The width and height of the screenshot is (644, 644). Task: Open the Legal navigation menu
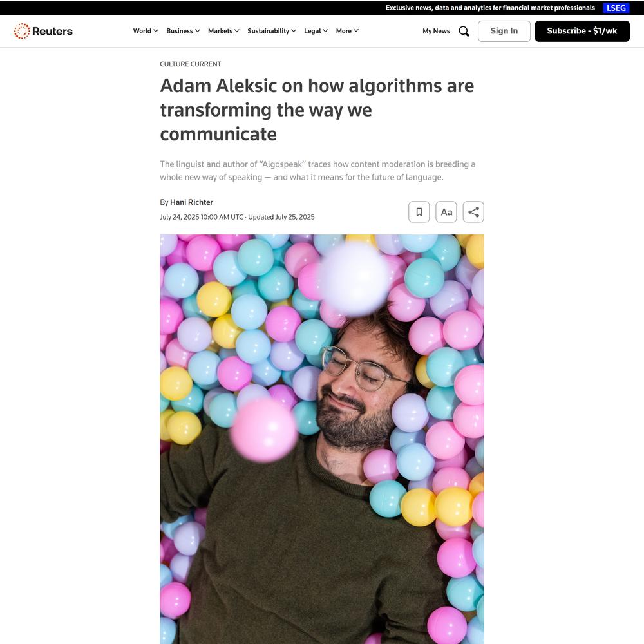pyautogui.click(x=316, y=31)
